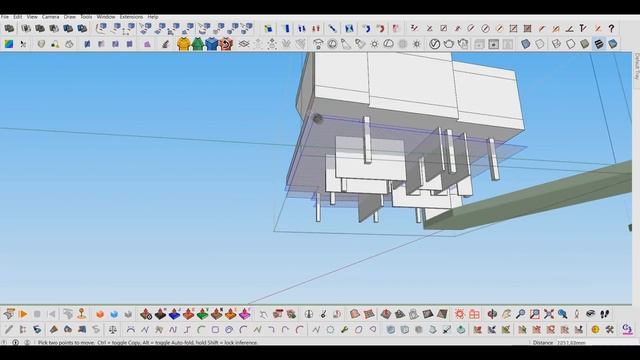
Task: Select the Zoom Extents tool
Action: (549, 314)
